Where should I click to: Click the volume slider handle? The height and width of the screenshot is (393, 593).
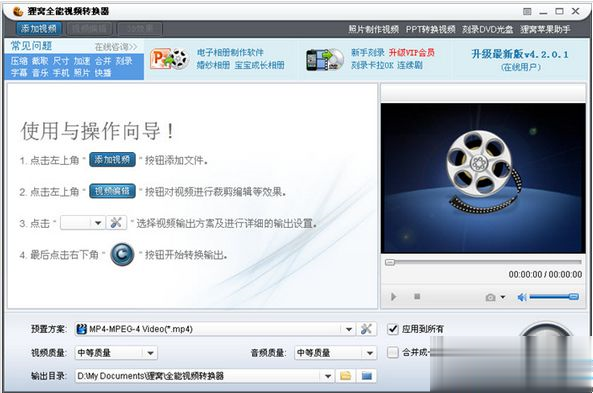574,297
